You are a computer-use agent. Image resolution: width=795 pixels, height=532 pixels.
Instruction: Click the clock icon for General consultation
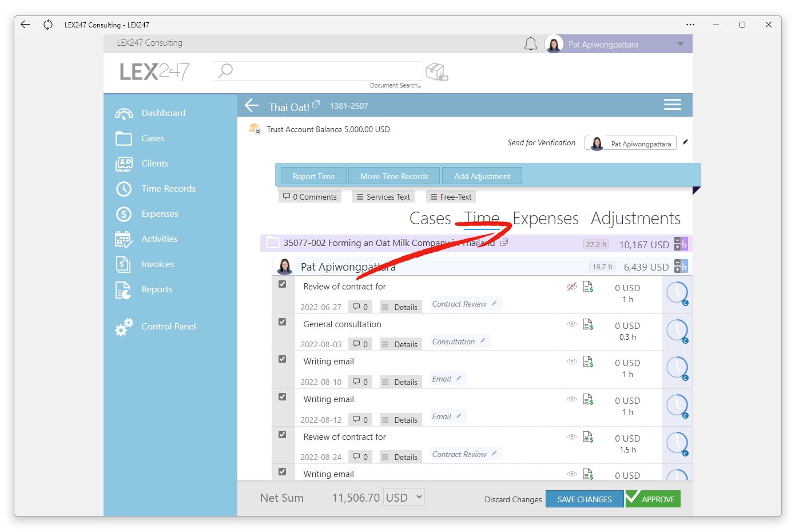coord(677,331)
